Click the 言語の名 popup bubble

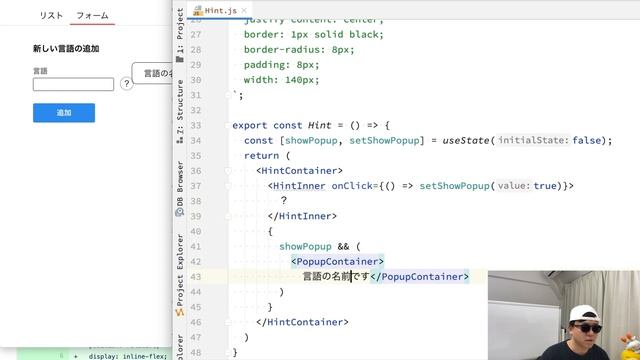tap(152, 73)
